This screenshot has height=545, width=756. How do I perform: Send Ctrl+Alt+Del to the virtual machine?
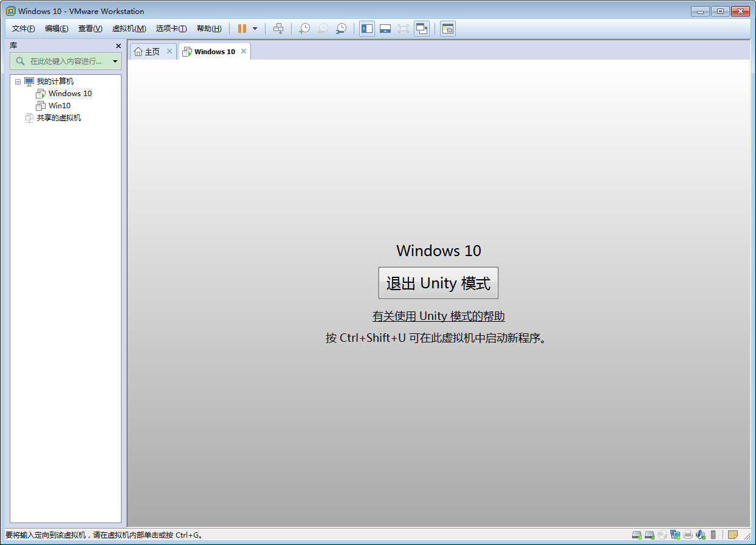tap(278, 28)
